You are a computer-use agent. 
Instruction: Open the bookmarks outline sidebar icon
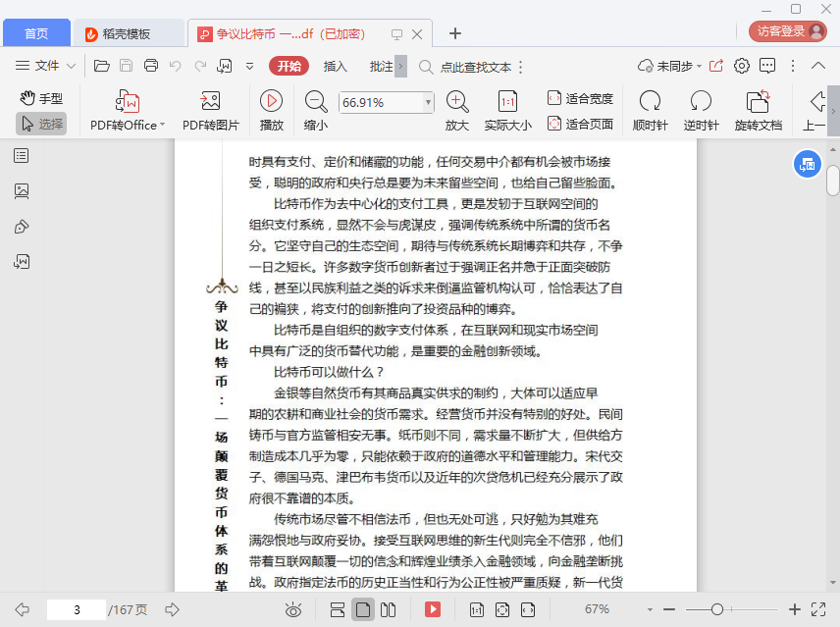pyautogui.click(x=22, y=155)
